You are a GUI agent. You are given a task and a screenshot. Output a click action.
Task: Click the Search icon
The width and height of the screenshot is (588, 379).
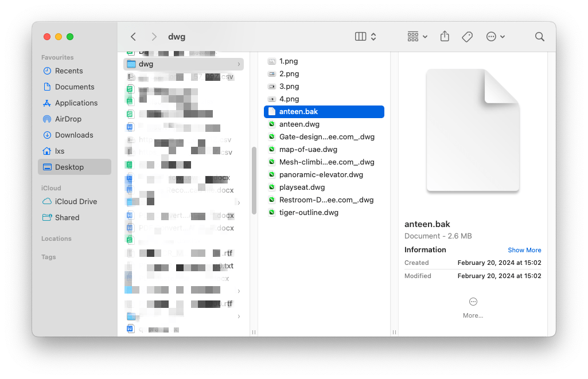click(x=539, y=36)
